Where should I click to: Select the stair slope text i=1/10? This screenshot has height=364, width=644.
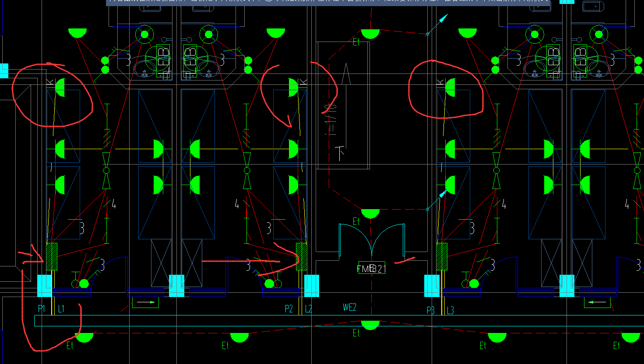(x=331, y=120)
